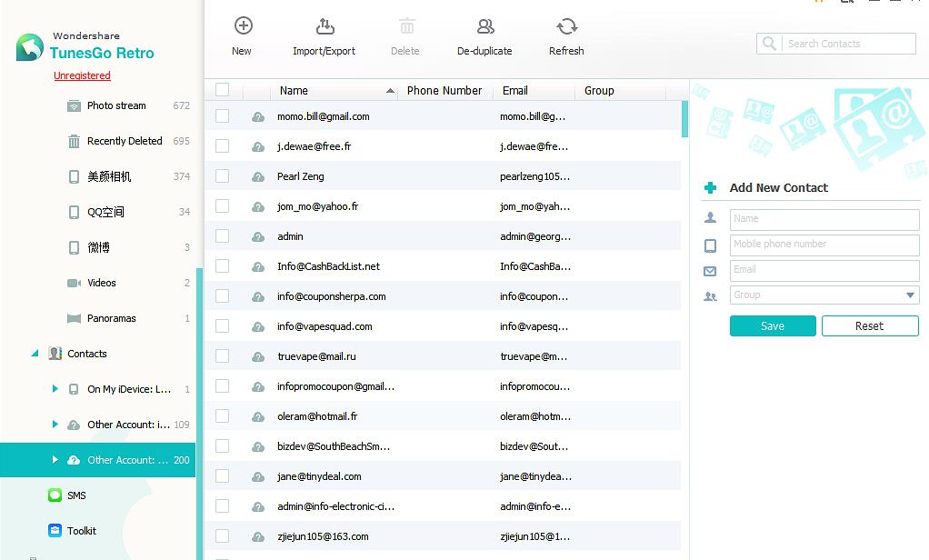Image resolution: width=929 pixels, height=560 pixels.
Task: Tick the select-all checkbox in header
Action: click(x=223, y=90)
